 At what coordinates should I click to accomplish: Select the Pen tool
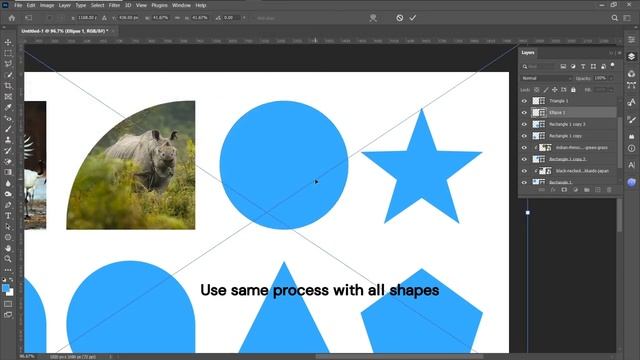[x=8, y=205]
